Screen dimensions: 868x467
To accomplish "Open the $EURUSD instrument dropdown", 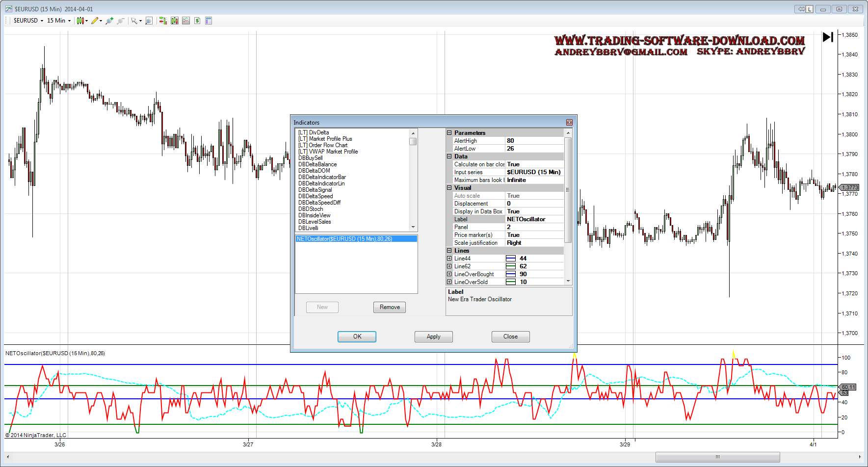I will tap(28, 21).
